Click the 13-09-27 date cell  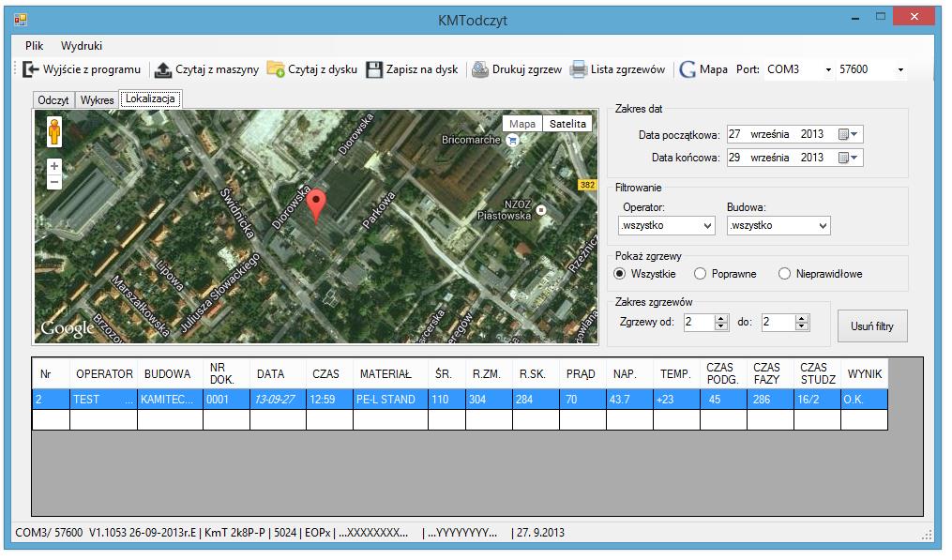pos(278,400)
